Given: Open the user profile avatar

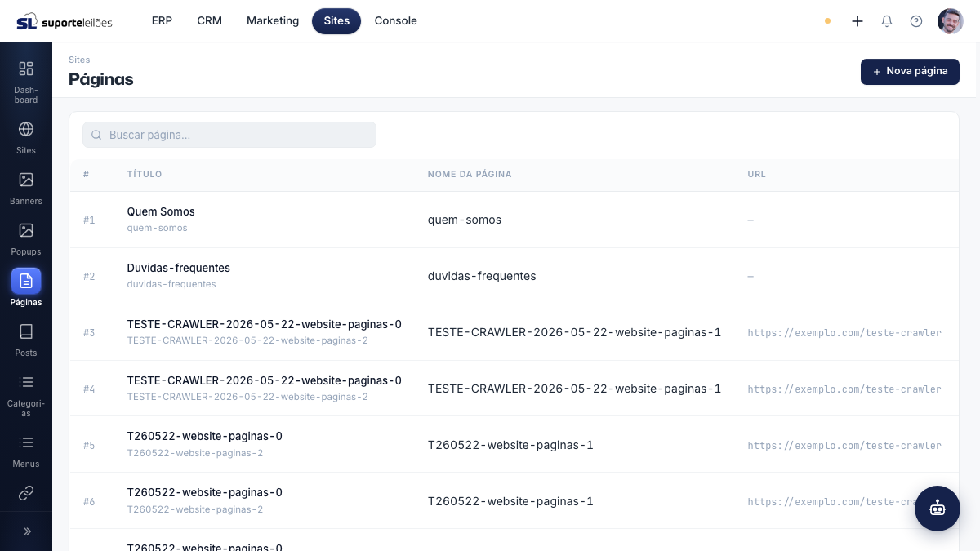Looking at the screenshot, I should coord(951,21).
